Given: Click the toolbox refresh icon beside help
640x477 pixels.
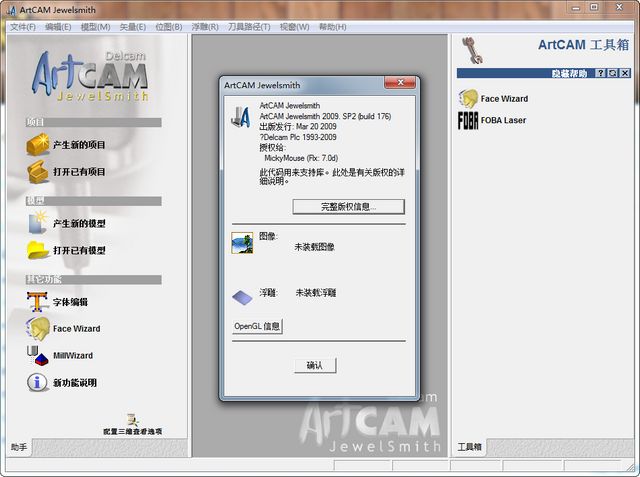Looking at the screenshot, I should tap(613, 73).
